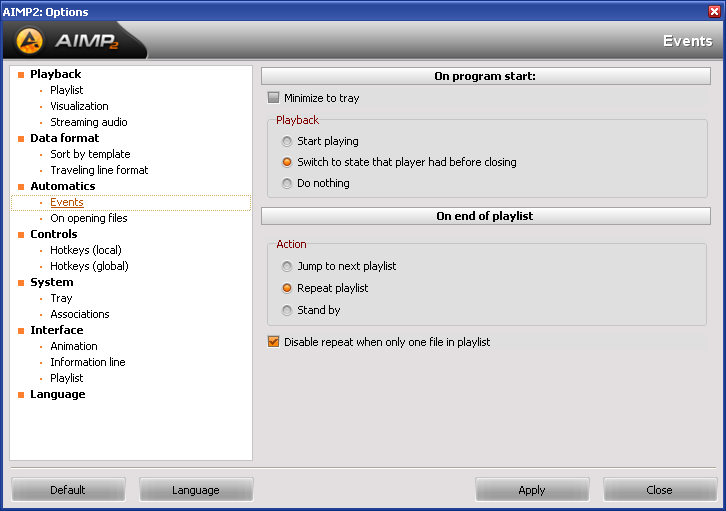Close the Options window with the red X
Viewport: 726px width, 511px height.
(x=714, y=11)
